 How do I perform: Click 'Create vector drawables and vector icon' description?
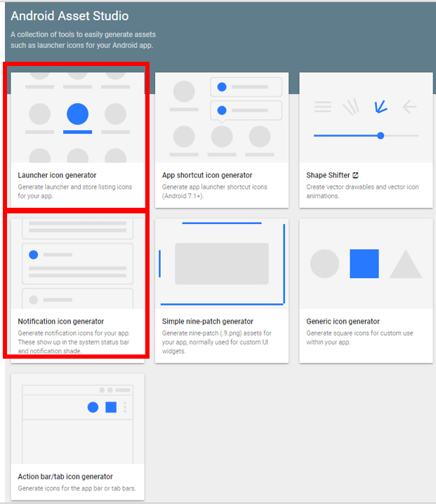click(x=362, y=191)
